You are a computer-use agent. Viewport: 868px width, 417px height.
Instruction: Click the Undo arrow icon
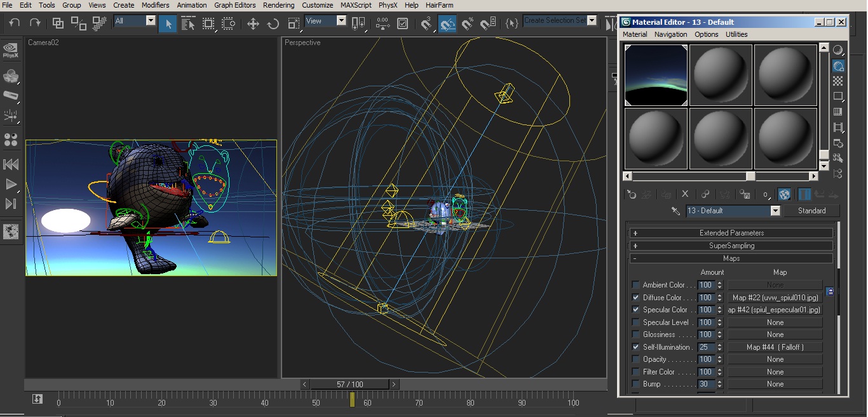tap(15, 23)
